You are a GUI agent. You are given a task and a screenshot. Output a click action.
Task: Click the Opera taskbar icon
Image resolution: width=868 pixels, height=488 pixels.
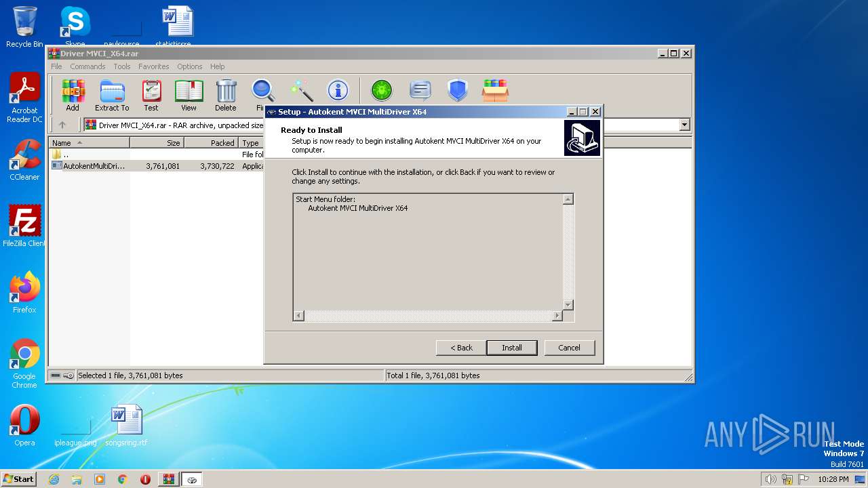(x=145, y=479)
